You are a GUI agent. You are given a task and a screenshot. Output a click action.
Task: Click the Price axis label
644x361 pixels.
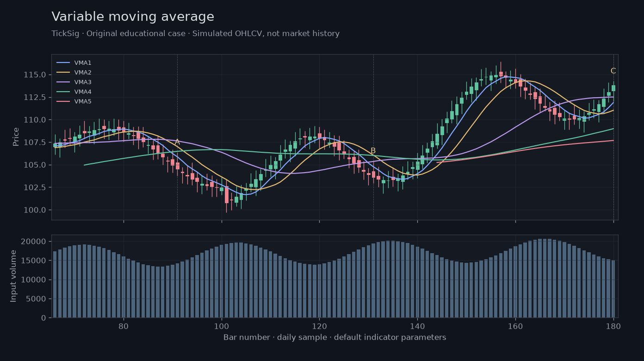point(16,137)
